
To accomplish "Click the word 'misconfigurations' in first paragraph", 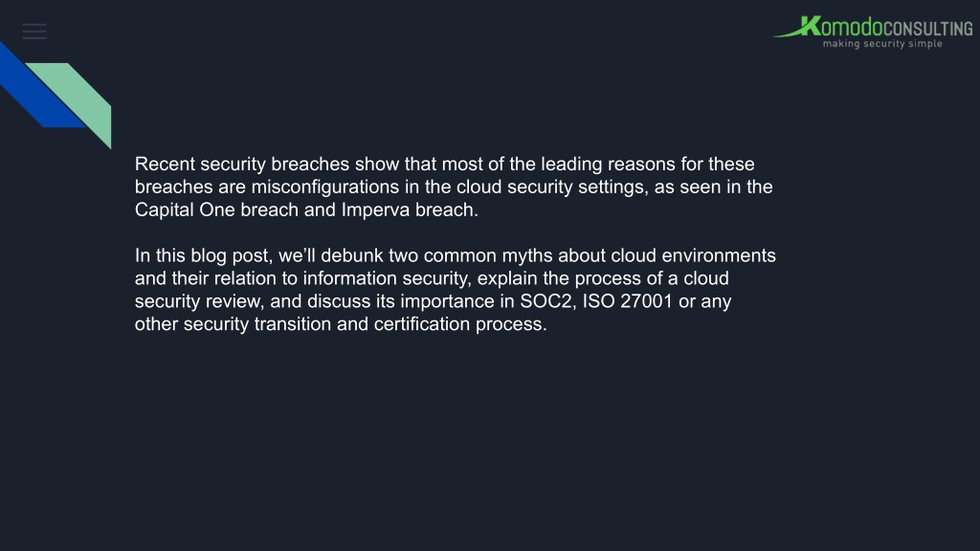I will coord(325,187).
